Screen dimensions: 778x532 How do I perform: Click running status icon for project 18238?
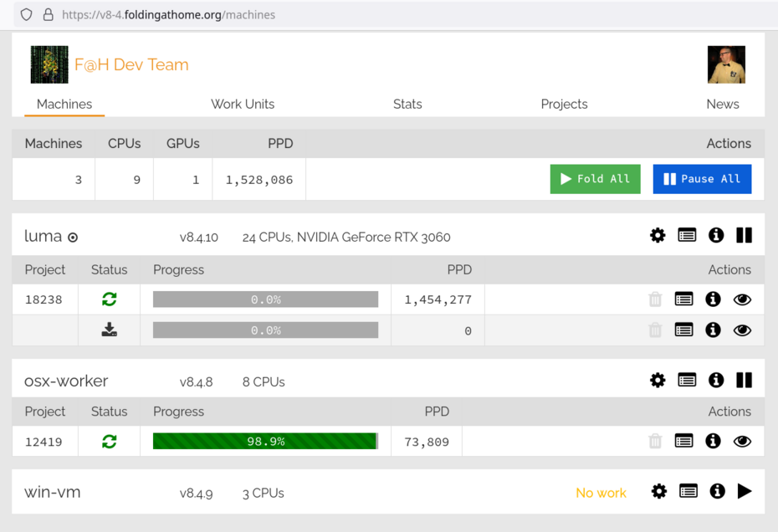[x=109, y=299]
